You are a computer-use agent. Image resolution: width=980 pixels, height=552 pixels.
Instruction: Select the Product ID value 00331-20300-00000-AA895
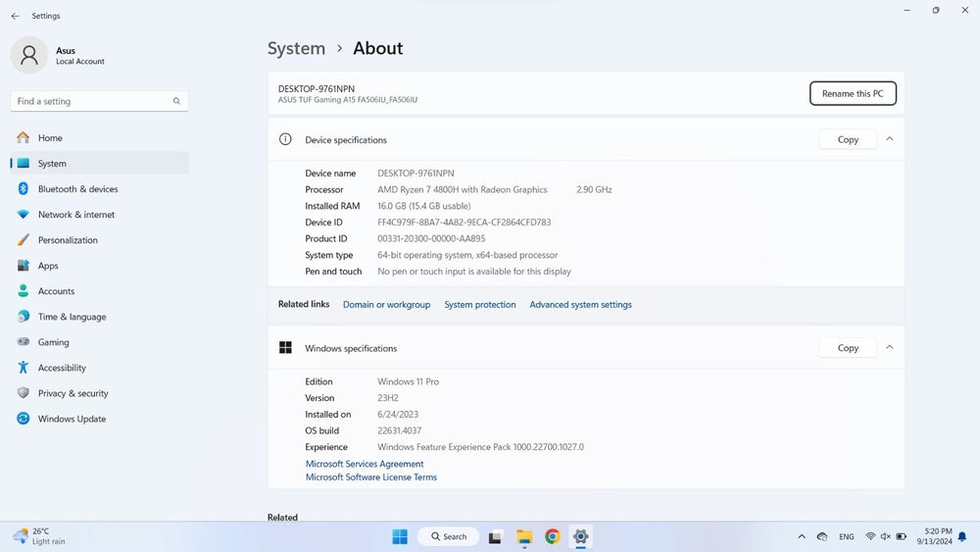[431, 238]
